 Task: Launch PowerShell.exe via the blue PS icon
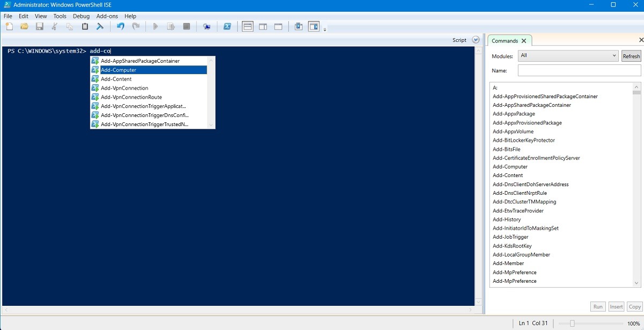pos(227,26)
